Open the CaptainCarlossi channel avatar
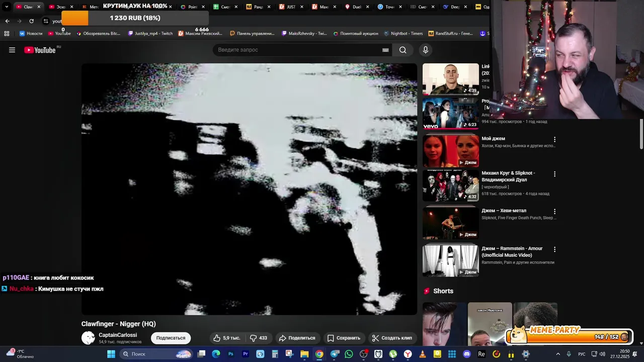The width and height of the screenshot is (644, 362). pos(88,338)
